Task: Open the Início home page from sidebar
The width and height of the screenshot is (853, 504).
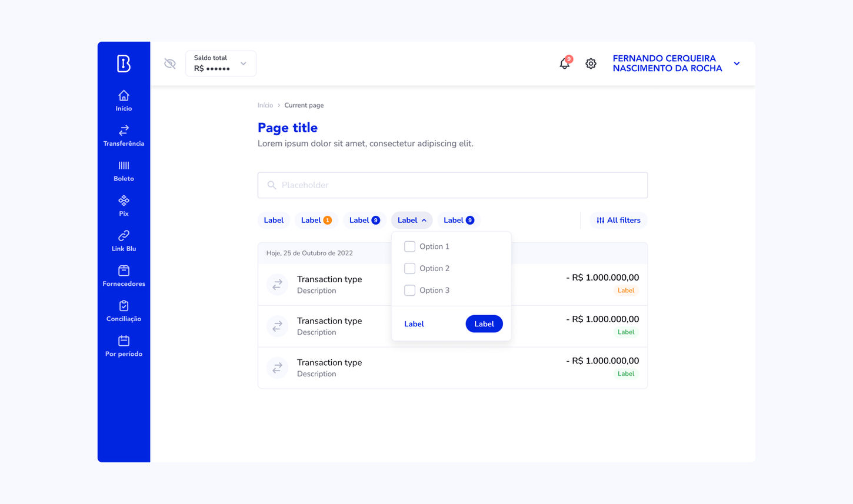Action: click(x=124, y=100)
